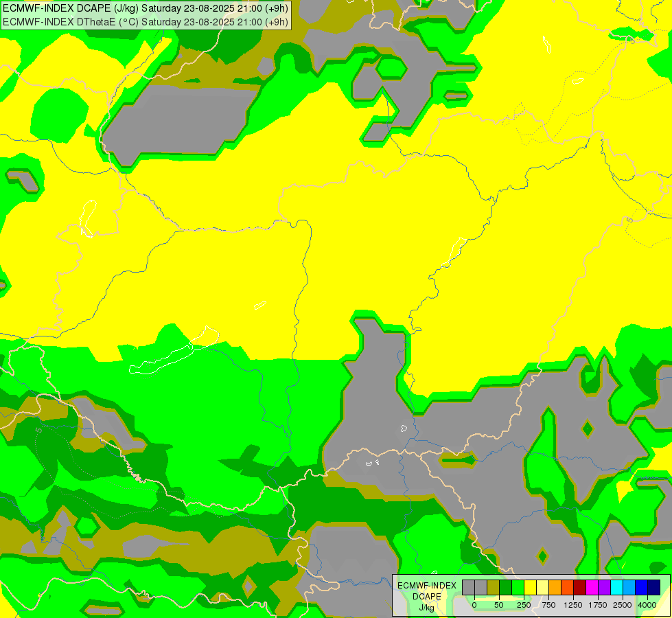The width and height of the screenshot is (672, 618).
Task: Pick the pure blue legend swatch
Action: 642,587
